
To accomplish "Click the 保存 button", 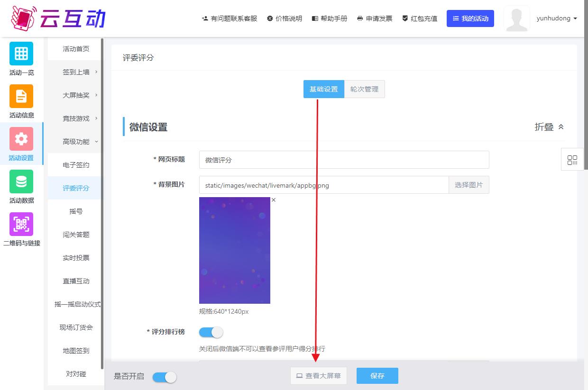I will (377, 376).
